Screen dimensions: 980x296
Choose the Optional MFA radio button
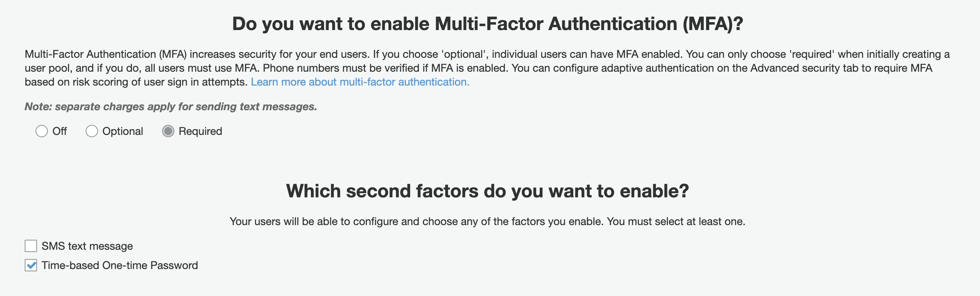[92, 131]
